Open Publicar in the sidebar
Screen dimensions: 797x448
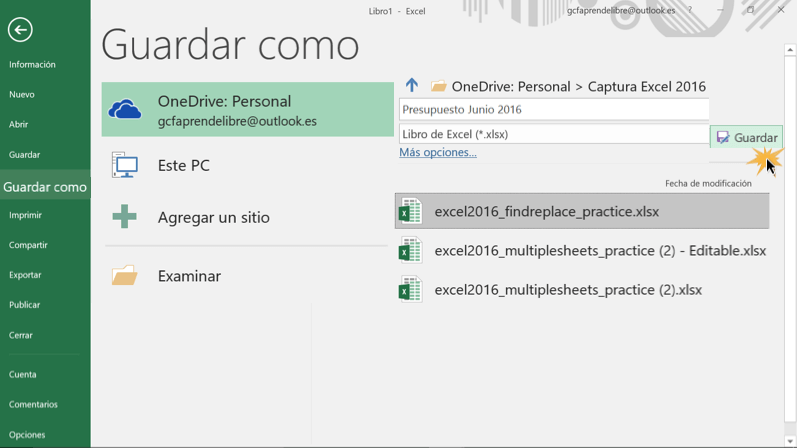click(24, 305)
